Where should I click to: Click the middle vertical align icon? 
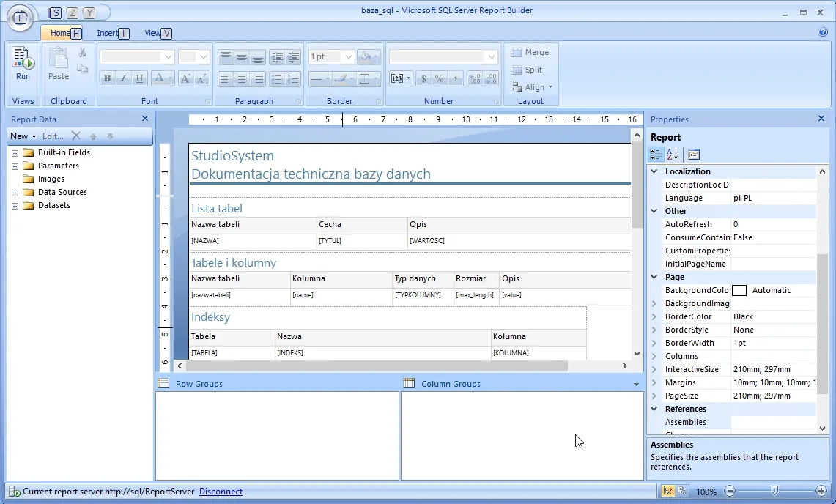click(242, 56)
